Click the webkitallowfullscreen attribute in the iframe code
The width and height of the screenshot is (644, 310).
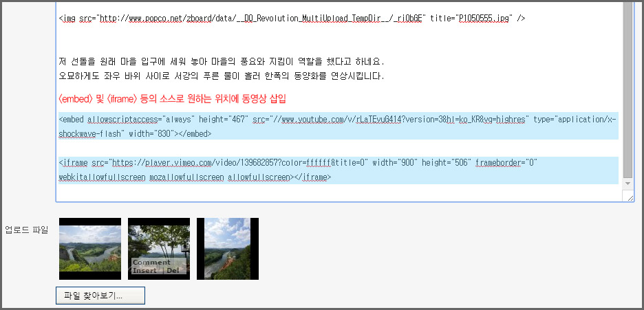(x=101, y=177)
